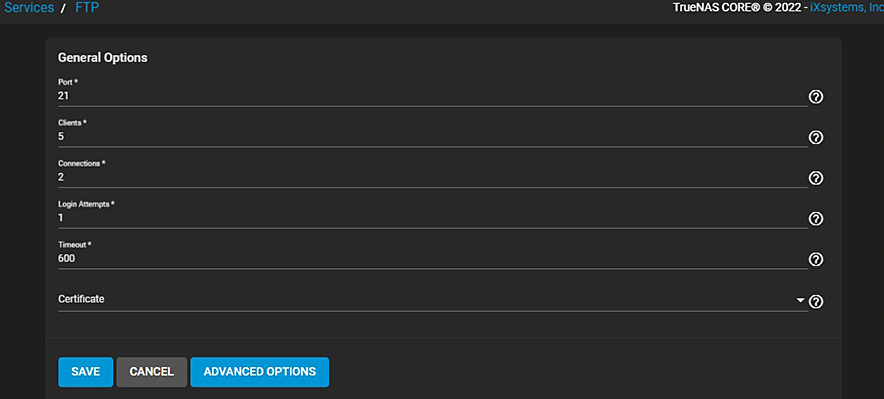This screenshot has height=399, width=884.
Task: Open Timeout help question mark
Action: pos(816,259)
